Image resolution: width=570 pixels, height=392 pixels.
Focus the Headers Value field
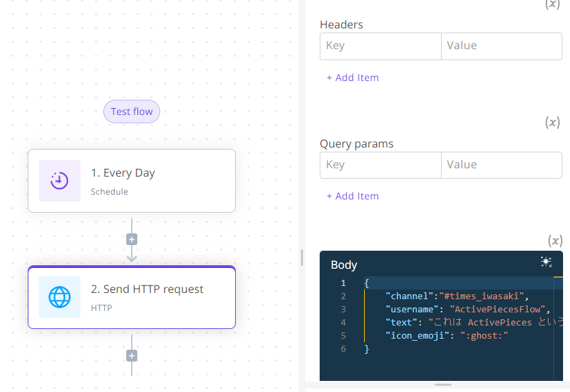click(501, 46)
